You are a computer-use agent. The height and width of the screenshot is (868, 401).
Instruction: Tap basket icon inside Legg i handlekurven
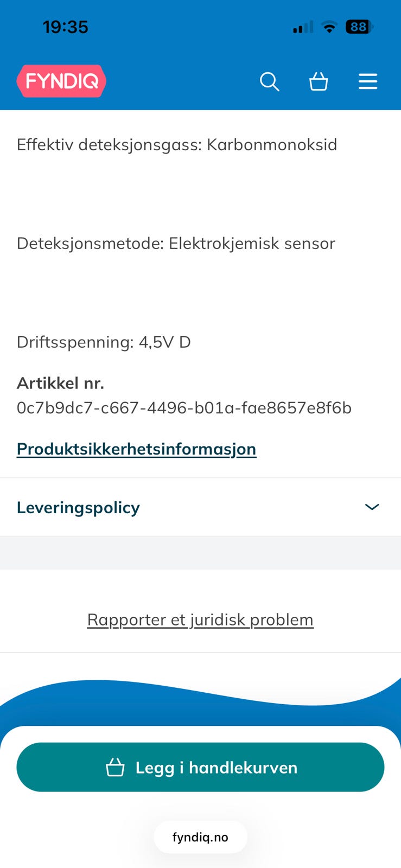point(115,767)
